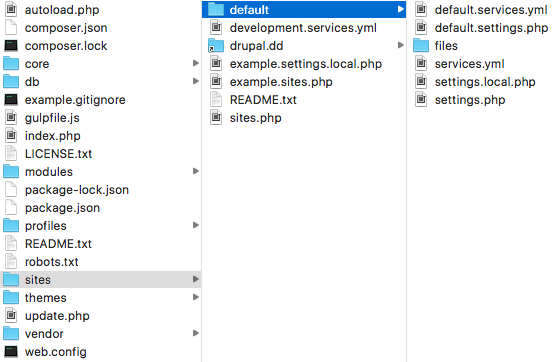Select the package-lock.json document icon
Image resolution: width=559 pixels, height=362 pixels.
11,189
